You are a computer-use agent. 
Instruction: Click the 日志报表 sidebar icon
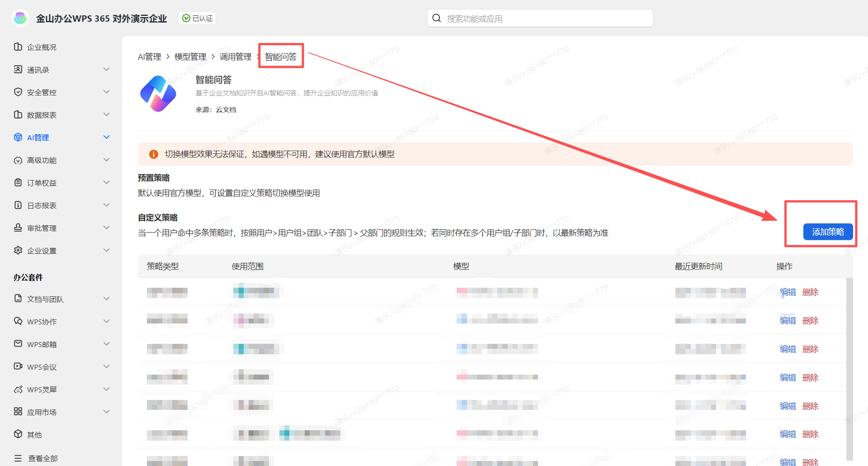click(x=18, y=205)
